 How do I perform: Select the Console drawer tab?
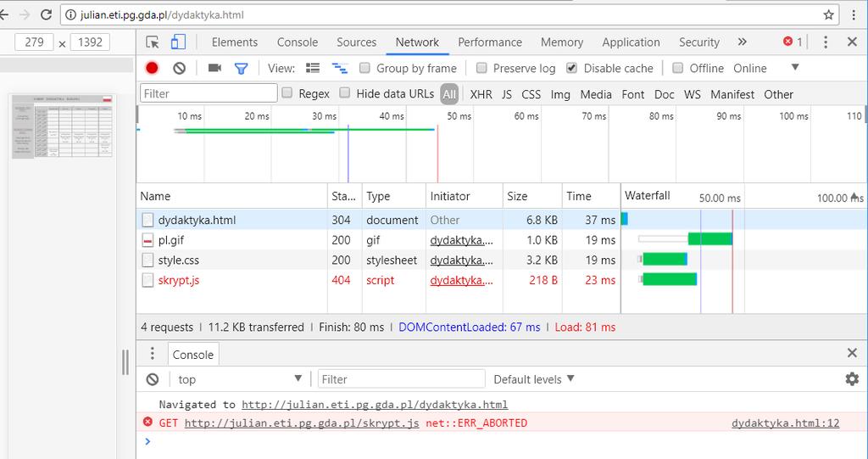(192, 355)
